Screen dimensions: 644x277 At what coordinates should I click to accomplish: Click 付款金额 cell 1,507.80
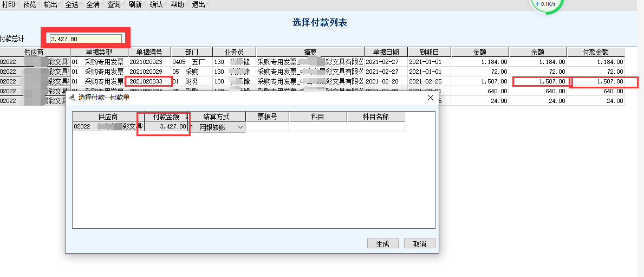[x=596, y=81]
